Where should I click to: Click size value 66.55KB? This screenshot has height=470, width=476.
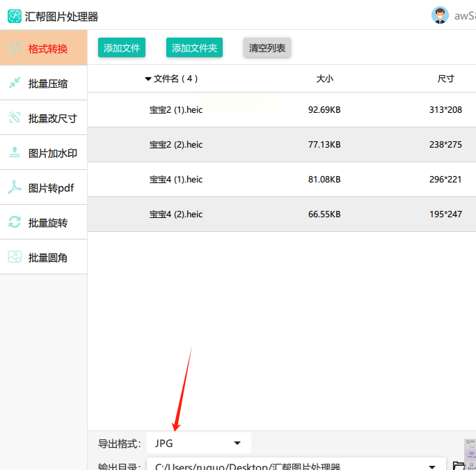pos(324,214)
